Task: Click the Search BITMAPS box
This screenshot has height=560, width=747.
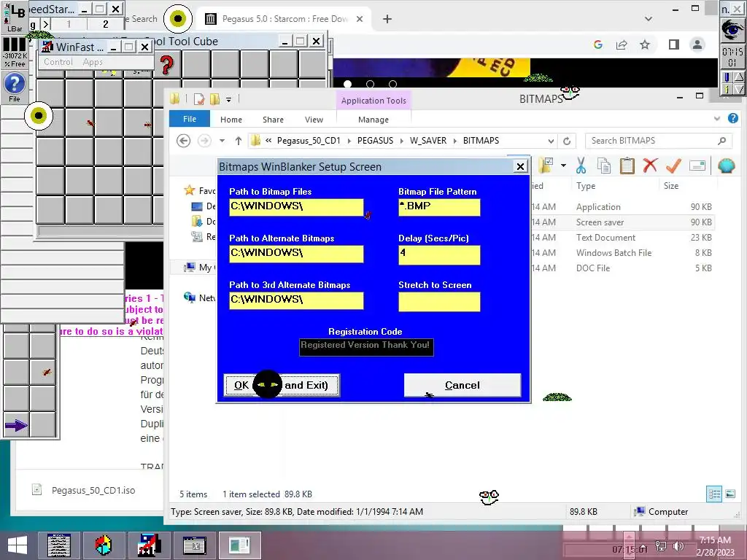Action: (659, 141)
